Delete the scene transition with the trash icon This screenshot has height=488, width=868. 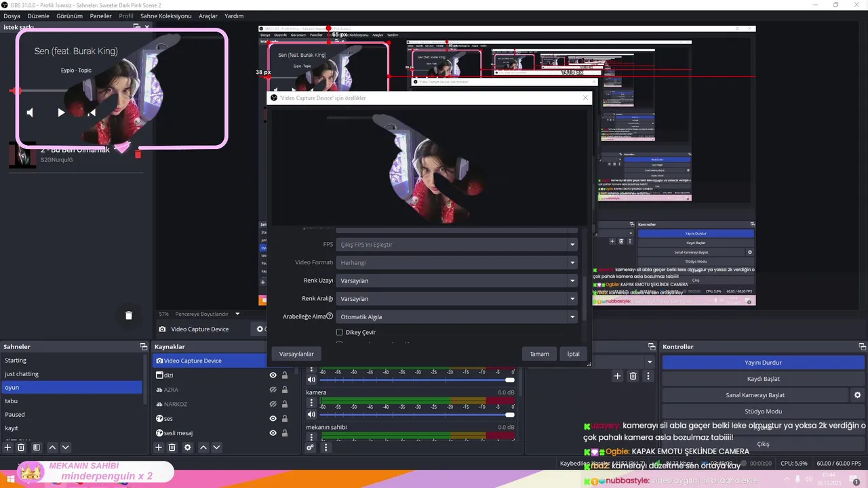point(633,375)
